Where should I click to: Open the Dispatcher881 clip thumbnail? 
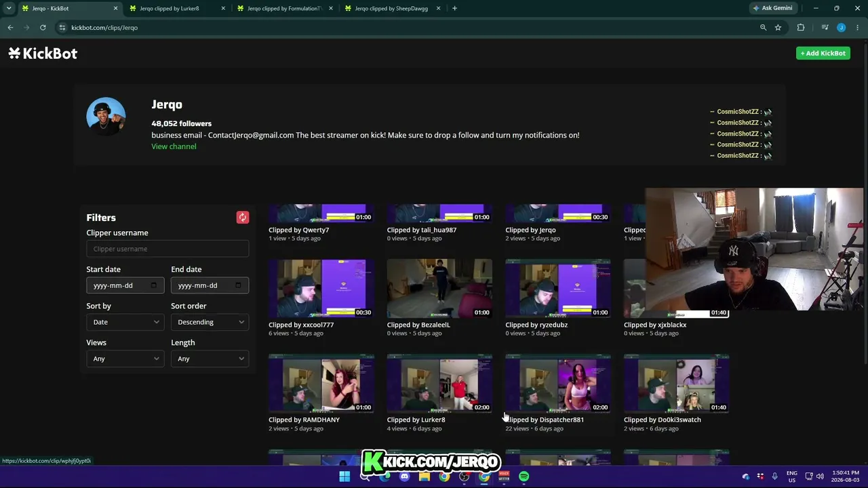tap(558, 383)
